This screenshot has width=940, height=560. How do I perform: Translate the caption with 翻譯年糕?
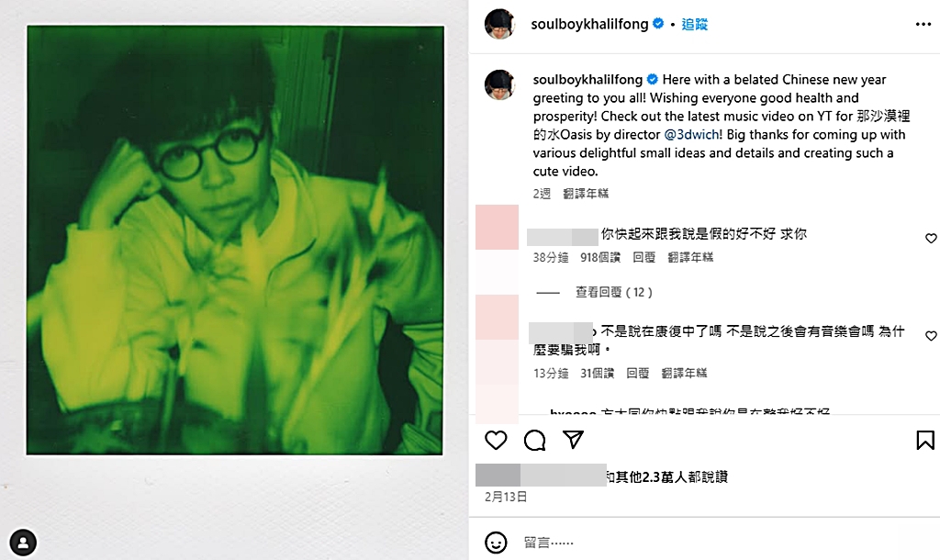(586, 194)
